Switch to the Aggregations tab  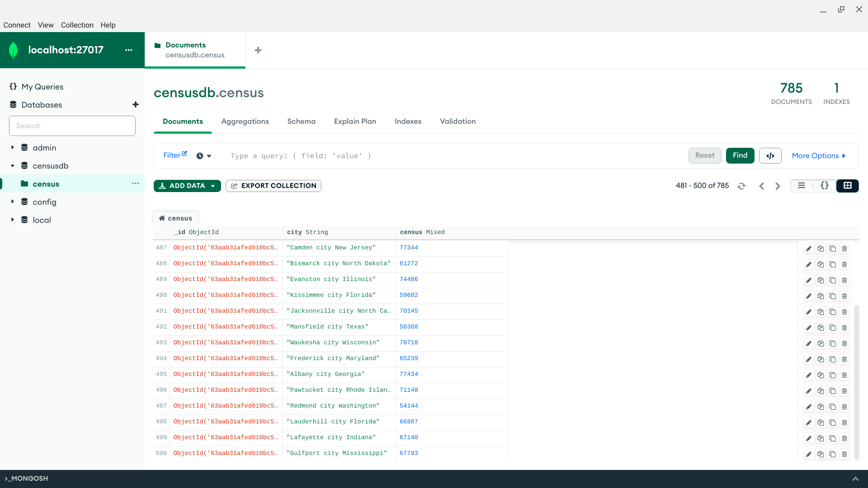(x=245, y=121)
